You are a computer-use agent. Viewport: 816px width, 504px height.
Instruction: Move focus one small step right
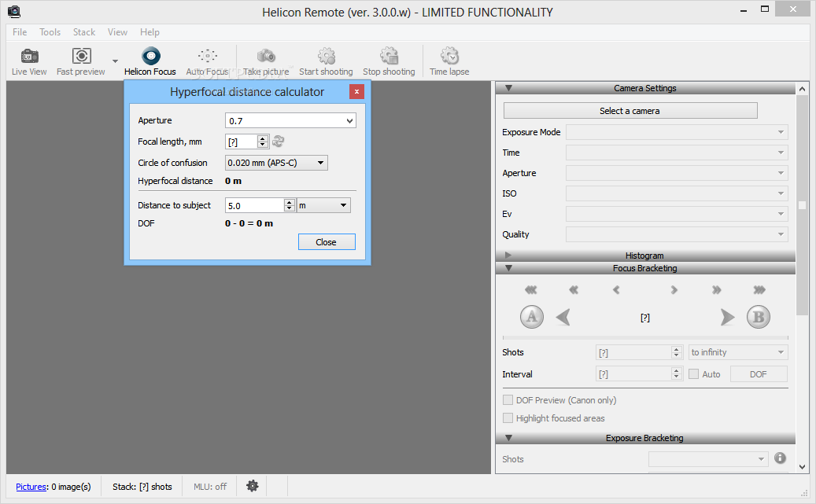[x=674, y=289]
